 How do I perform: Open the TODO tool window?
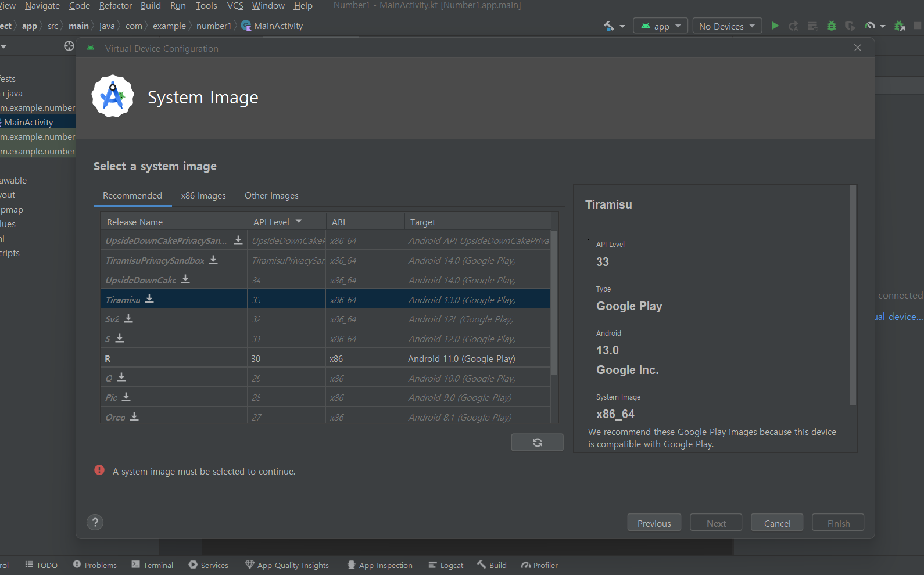(x=41, y=565)
